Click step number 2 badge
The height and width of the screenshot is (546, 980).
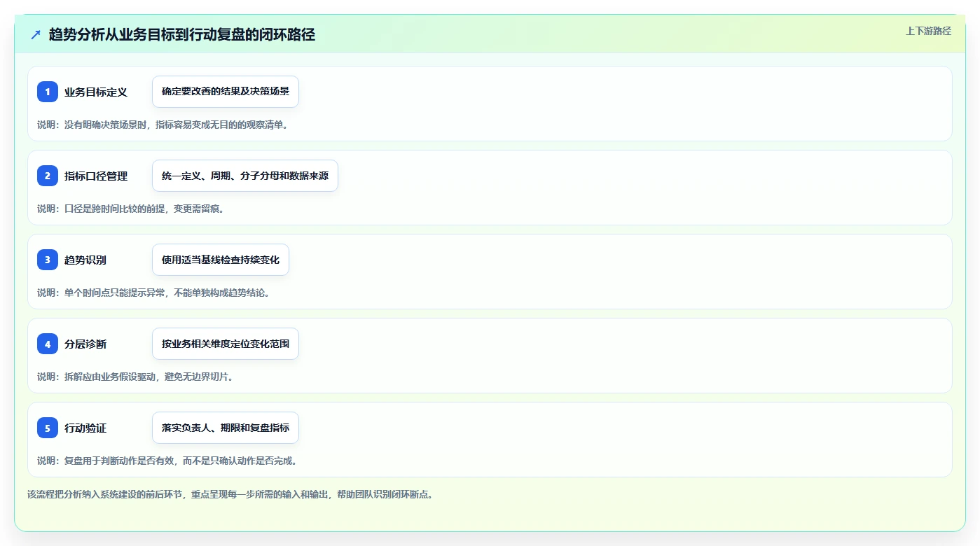pyautogui.click(x=48, y=176)
